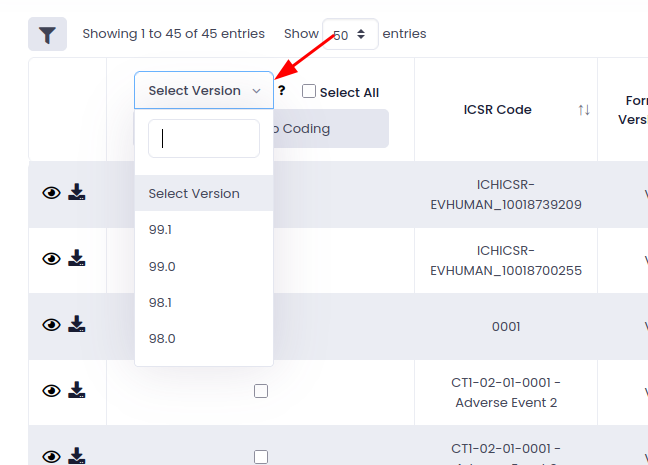Viewport: 648px width, 465px height.
Task: Download the ICHICSR-EVHUMAN_10018739209 record
Action: 77,193
